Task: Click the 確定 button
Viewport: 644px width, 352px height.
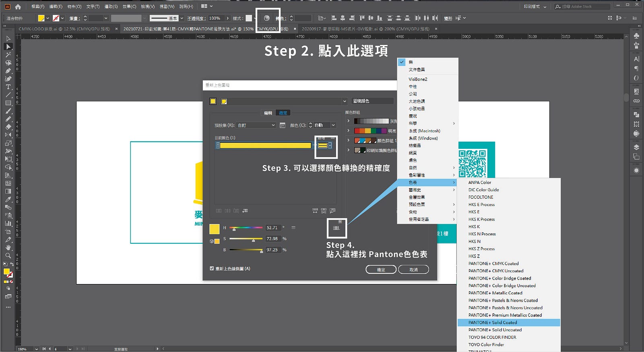Action: [x=381, y=270]
